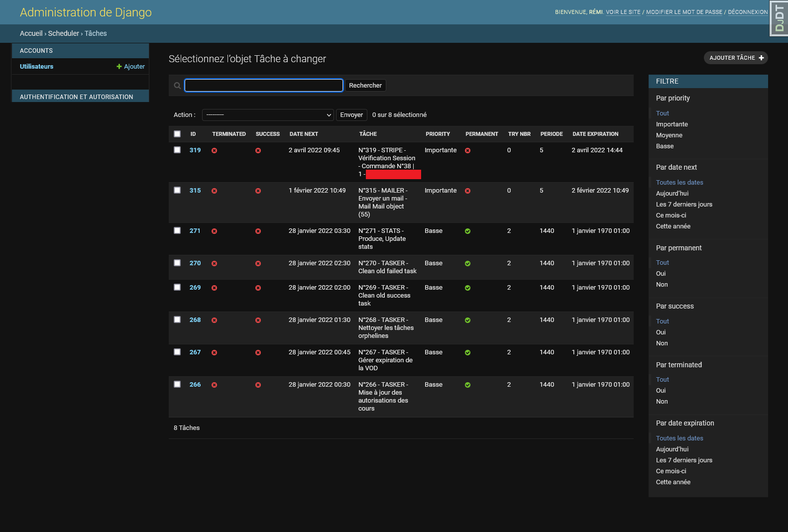Click the Envoyer button

tap(351, 115)
